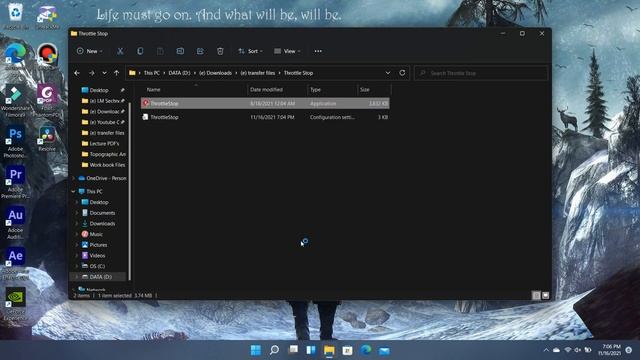Expand Downloads under This PC
This screenshot has width=640, height=360.
pyautogui.click(x=77, y=224)
